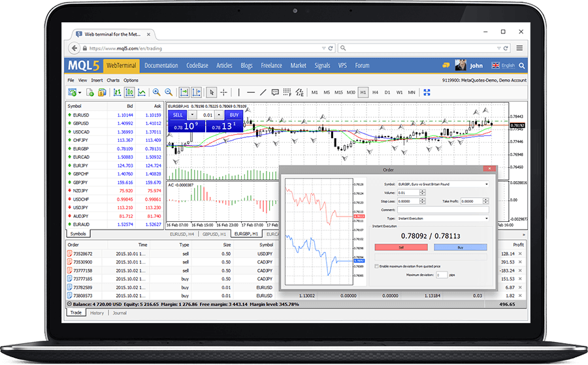The width and height of the screenshot is (588, 365).
Task: Select the vertical line drawing tool
Action: point(239,92)
